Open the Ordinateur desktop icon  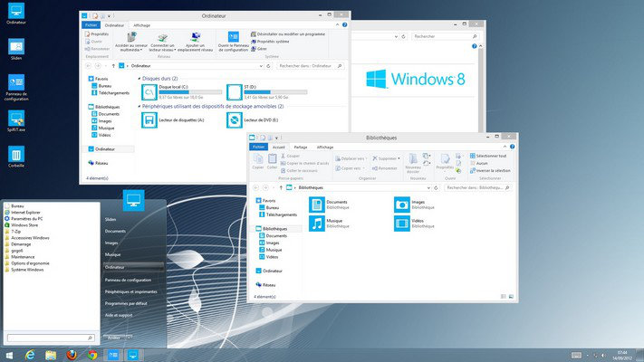click(16, 11)
